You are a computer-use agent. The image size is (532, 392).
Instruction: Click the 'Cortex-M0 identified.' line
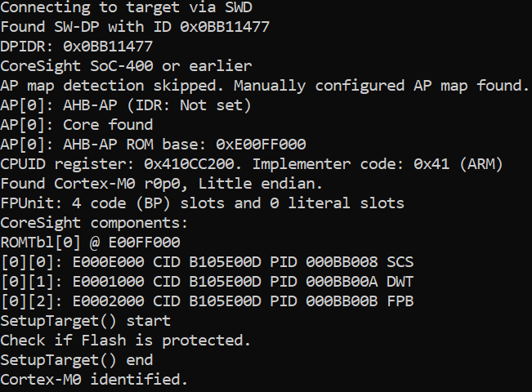(94, 380)
